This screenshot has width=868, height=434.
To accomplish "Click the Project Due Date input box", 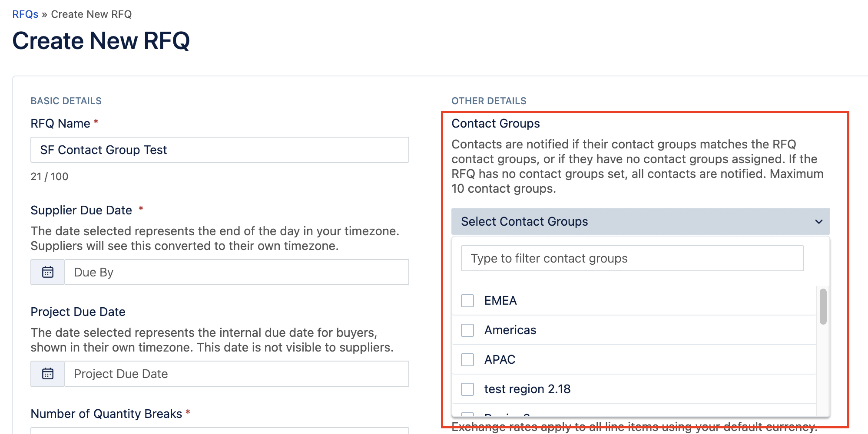I will [x=236, y=374].
